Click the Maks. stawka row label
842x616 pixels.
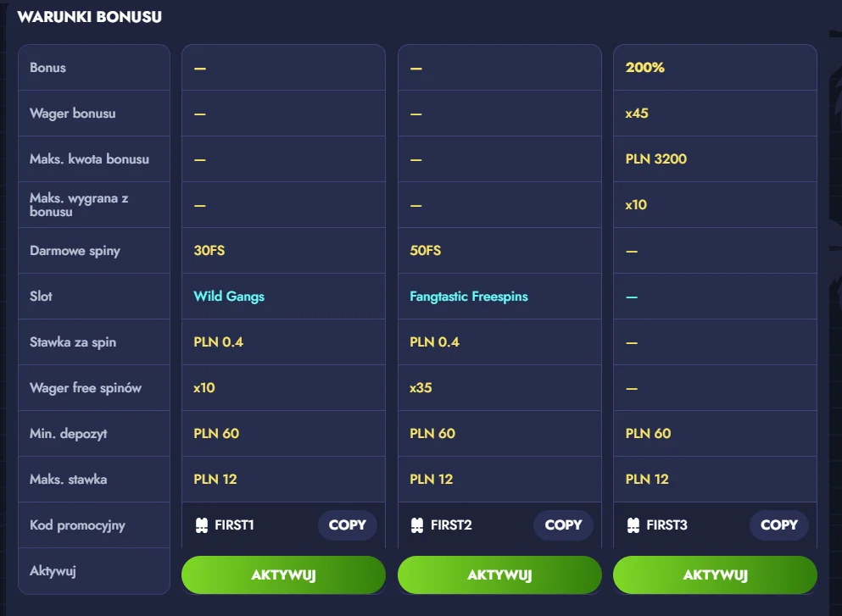click(x=68, y=480)
